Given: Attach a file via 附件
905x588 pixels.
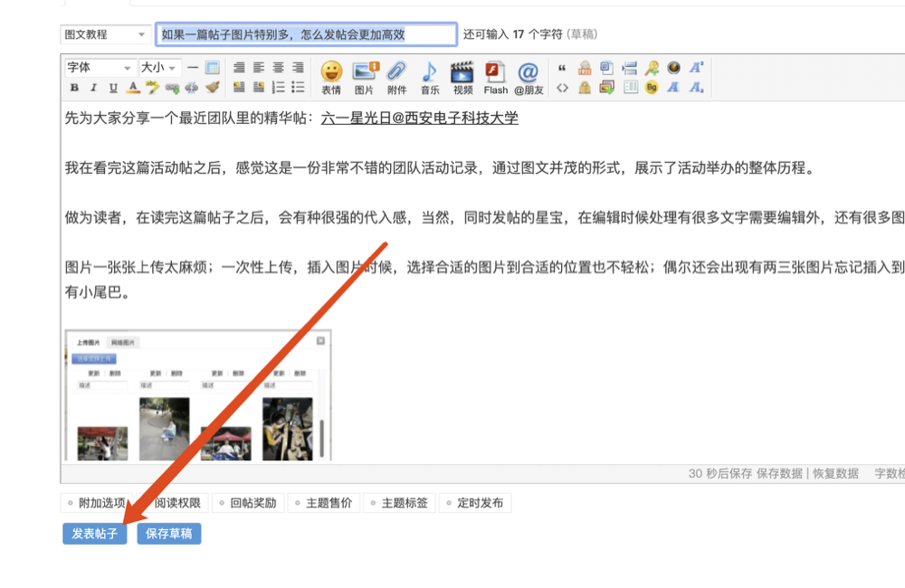Looking at the screenshot, I should (x=397, y=78).
